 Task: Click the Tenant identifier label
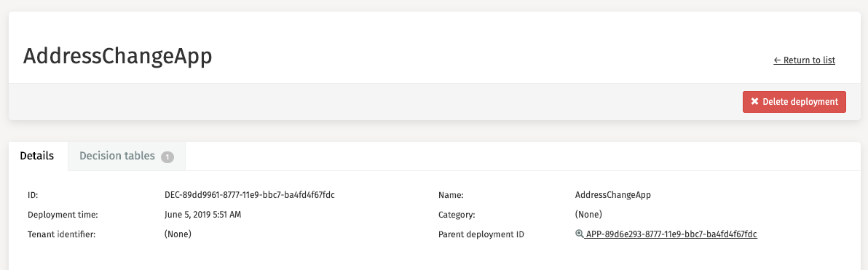tap(62, 234)
